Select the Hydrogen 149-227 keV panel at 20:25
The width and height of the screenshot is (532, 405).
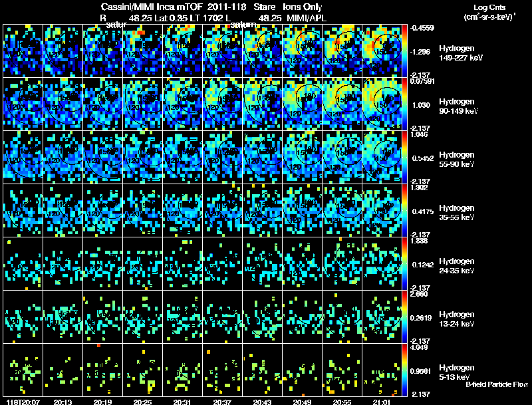(x=143, y=51)
